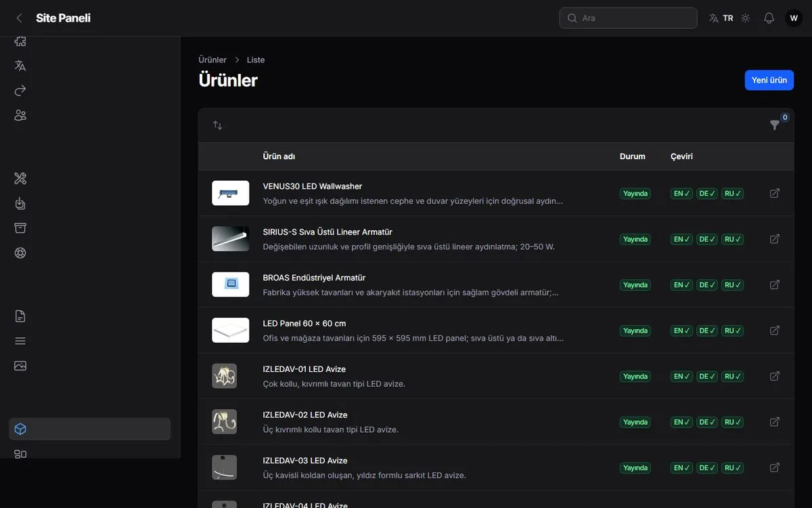The height and width of the screenshot is (508, 812).
Task: Click the Ürün adı column header
Action: pyautogui.click(x=279, y=156)
